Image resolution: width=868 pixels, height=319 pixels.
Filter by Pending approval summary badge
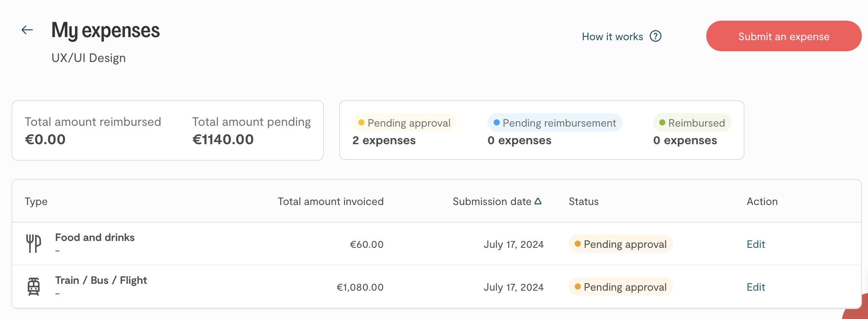point(404,123)
